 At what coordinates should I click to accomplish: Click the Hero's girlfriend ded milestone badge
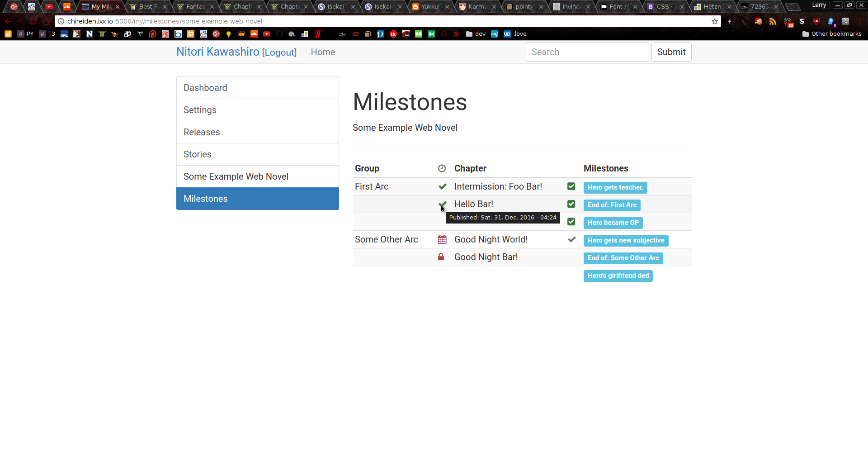point(618,276)
